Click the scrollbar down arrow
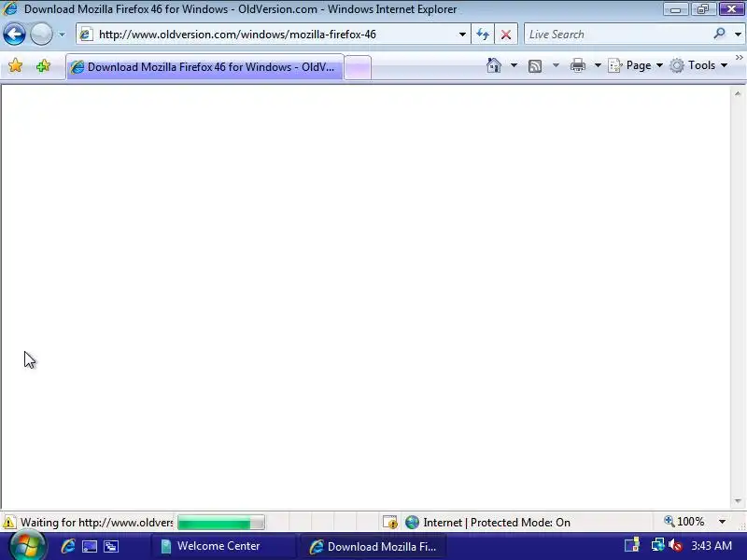The height and width of the screenshot is (560, 747). [738, 501]
